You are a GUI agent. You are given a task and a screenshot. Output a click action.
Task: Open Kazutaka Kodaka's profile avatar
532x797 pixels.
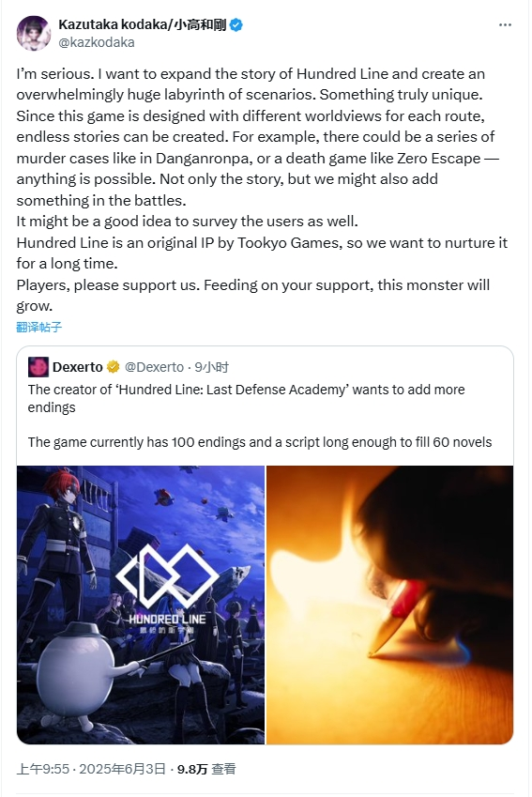pos(34,33)
